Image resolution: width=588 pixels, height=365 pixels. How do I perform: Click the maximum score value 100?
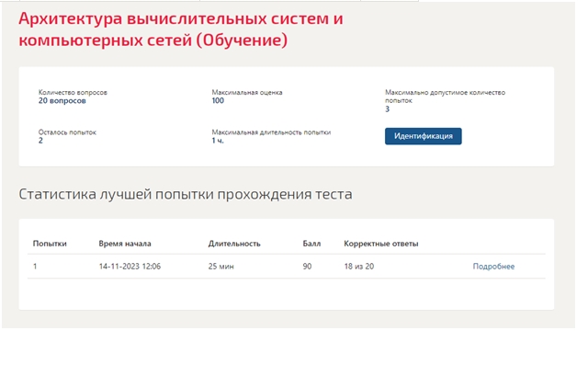tap(218, 100)
